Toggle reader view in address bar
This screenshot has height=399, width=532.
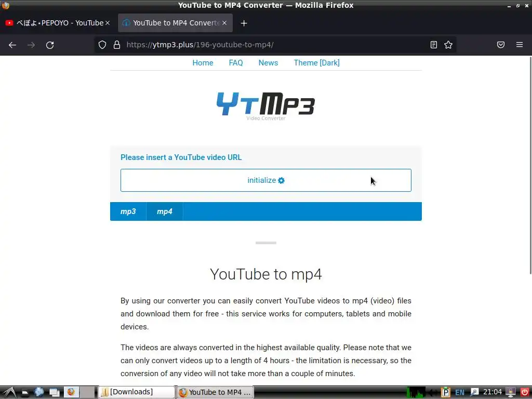pyautogui.click(x=434, y=45)
